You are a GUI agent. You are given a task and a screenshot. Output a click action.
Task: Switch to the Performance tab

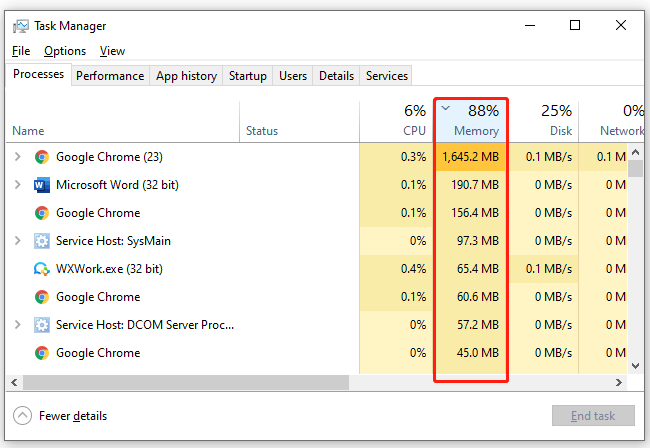[x=110, y=76]
